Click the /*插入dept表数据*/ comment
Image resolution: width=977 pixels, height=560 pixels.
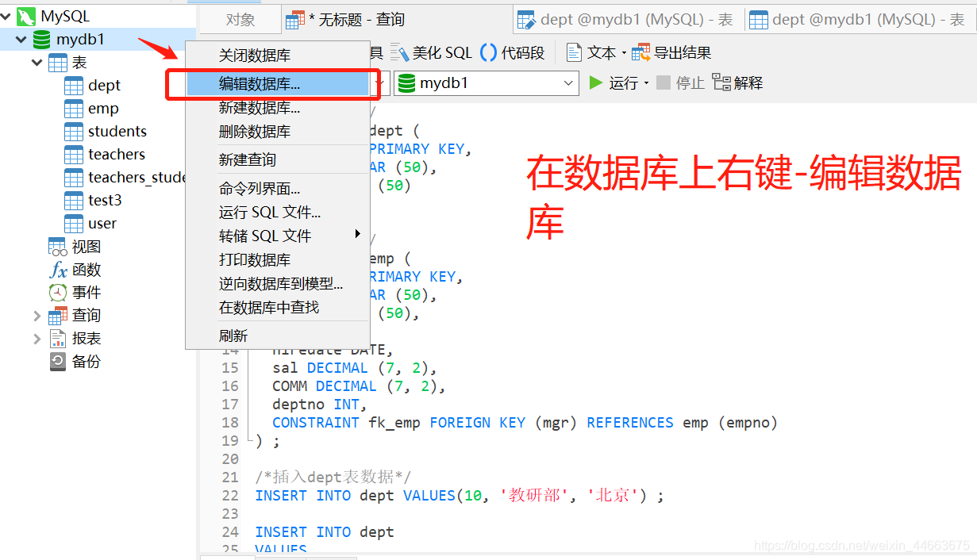pos(333,477)
